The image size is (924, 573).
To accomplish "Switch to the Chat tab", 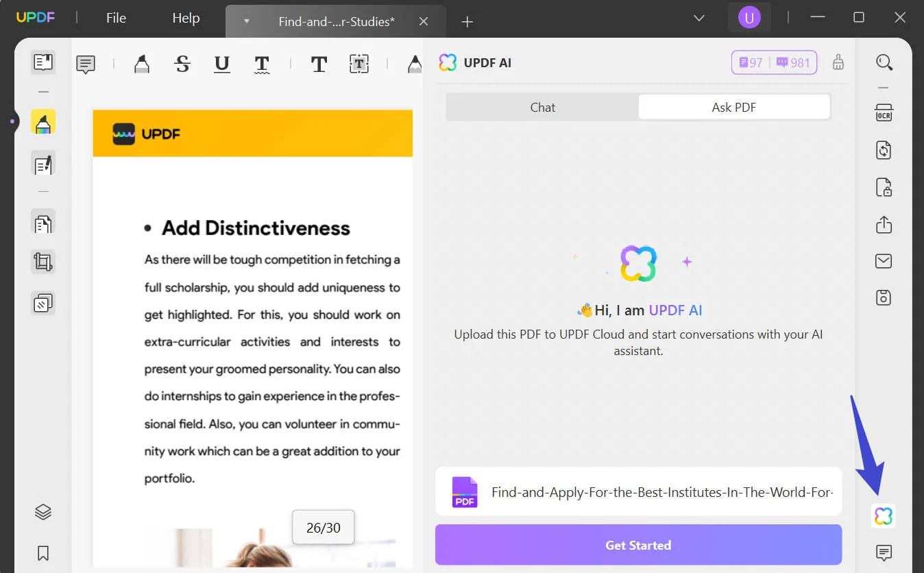I will [x=542, y=107].
